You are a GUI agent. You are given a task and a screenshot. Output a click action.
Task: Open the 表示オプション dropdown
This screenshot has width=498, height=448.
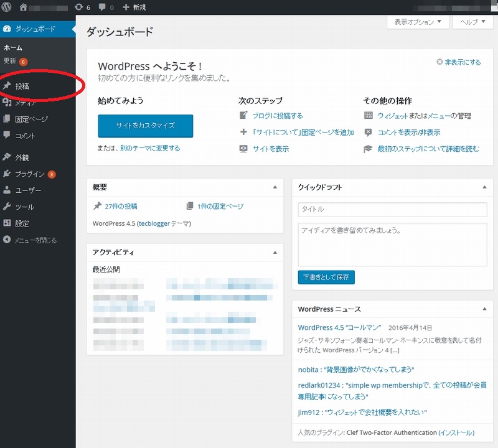click(418, 22)
